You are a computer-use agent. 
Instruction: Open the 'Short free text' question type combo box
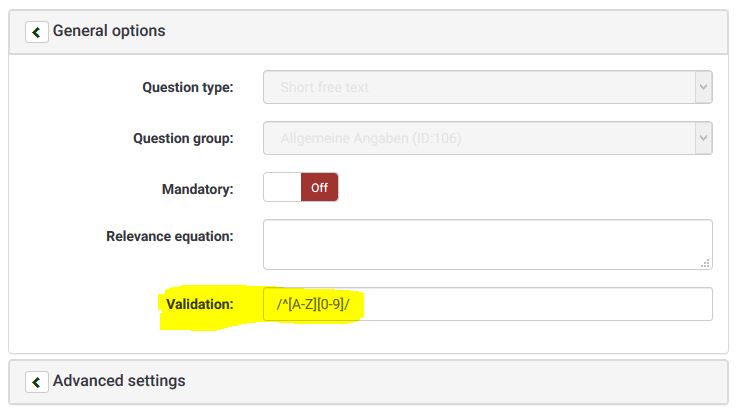tap(478, 87)
